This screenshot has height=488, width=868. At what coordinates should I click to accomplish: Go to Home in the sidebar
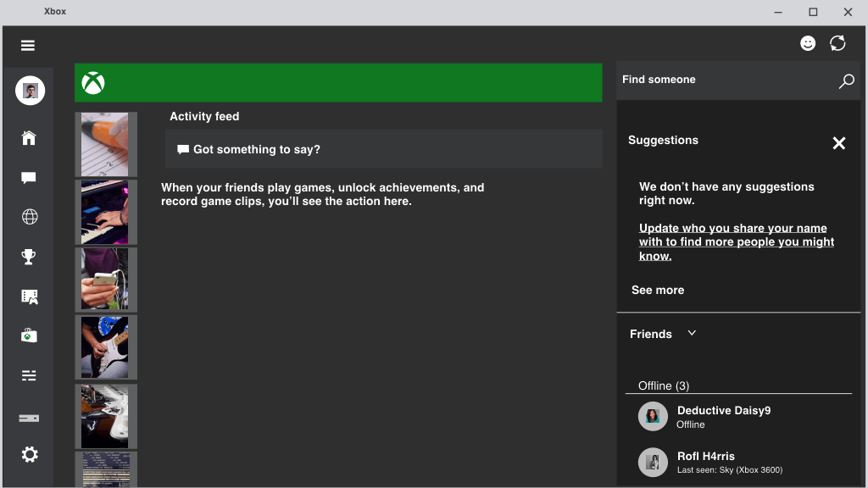pos(29,138)
